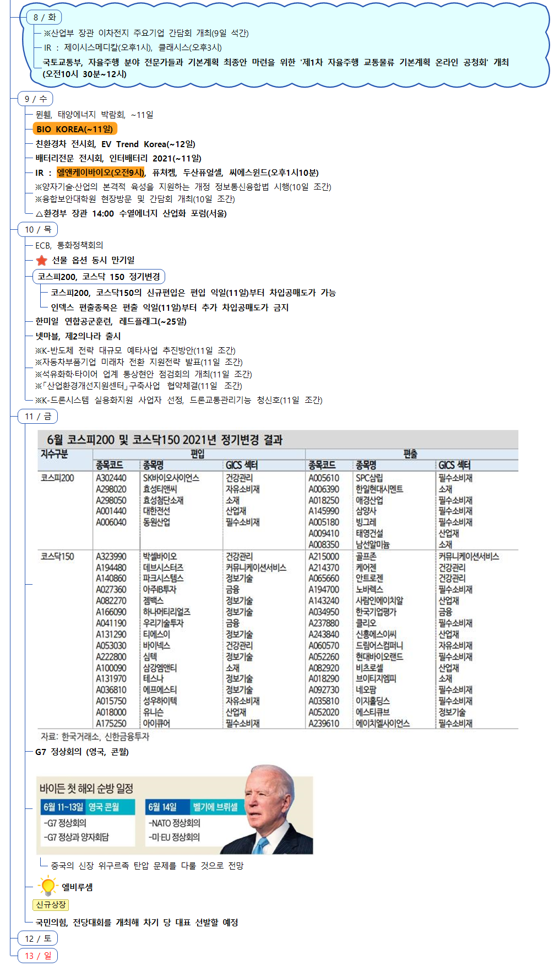Select the 중국의 신장 위구르족 탄압 문제 subtopic
Image resolution: width=560 pixels, height=971 pixels.
click(147, 866)
